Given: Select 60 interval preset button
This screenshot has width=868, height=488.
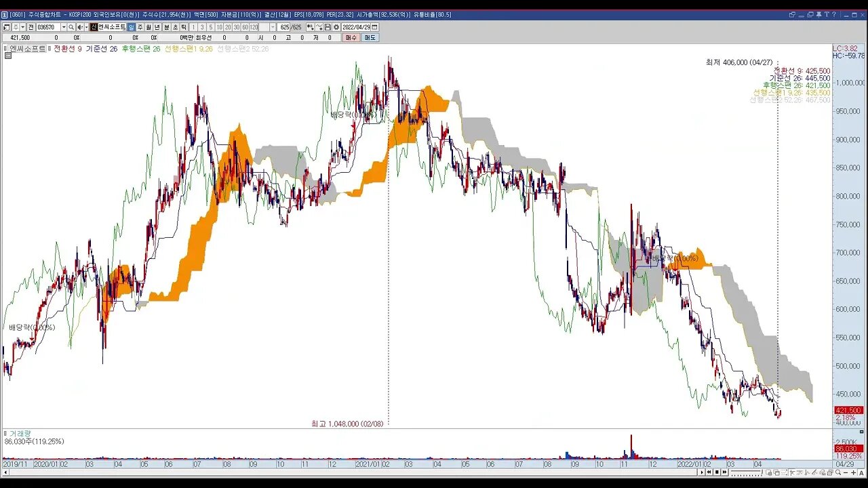Looking at the screenshot, I should point(245,27).
